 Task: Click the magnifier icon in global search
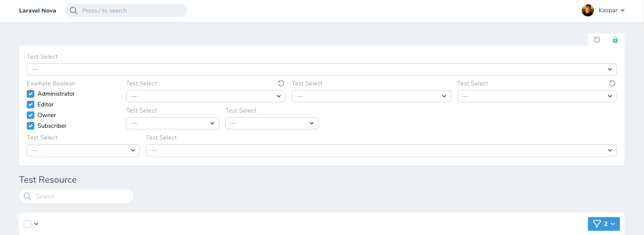pyautogui.click(x=74, y=11)
